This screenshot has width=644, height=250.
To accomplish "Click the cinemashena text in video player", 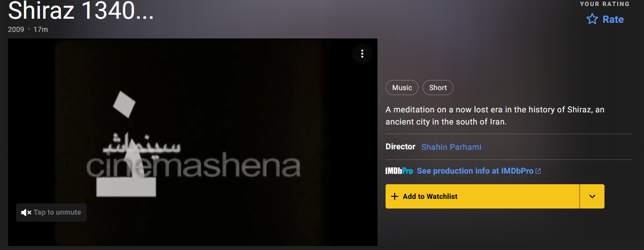I will [x=193, y=166].
